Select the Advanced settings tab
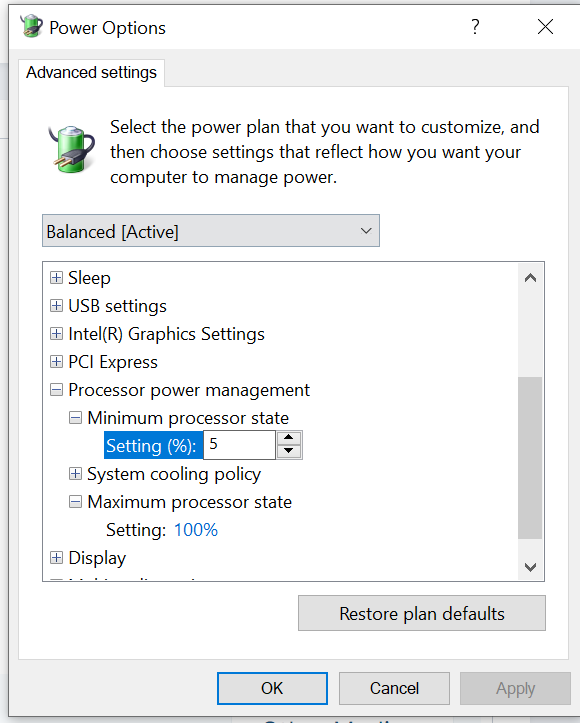This screenshot has height=723, width=580. (x=91, y=73)
